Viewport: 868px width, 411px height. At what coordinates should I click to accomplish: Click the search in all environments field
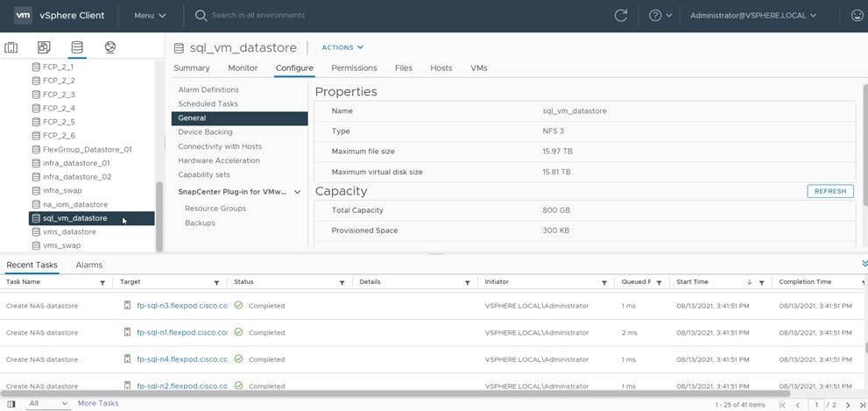[x=258, y=16]
